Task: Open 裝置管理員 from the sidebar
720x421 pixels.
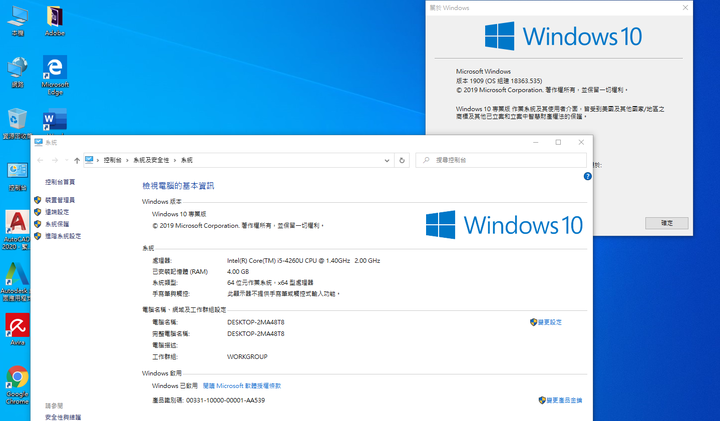Action: pos(60,200)
